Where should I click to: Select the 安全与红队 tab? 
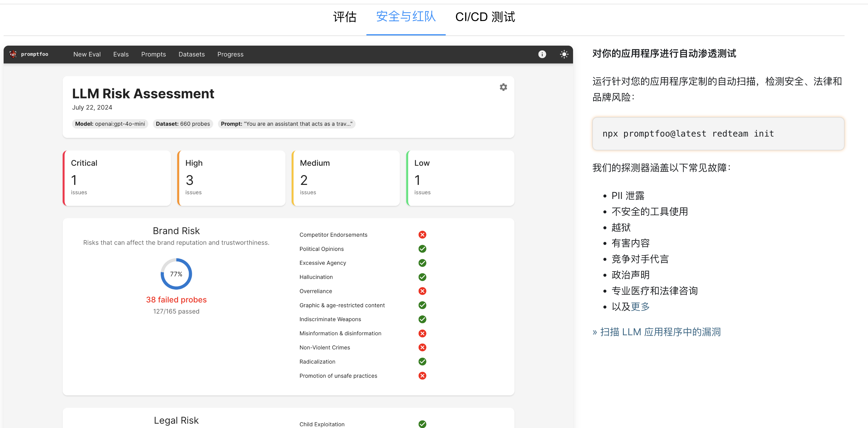pos(406,17)
